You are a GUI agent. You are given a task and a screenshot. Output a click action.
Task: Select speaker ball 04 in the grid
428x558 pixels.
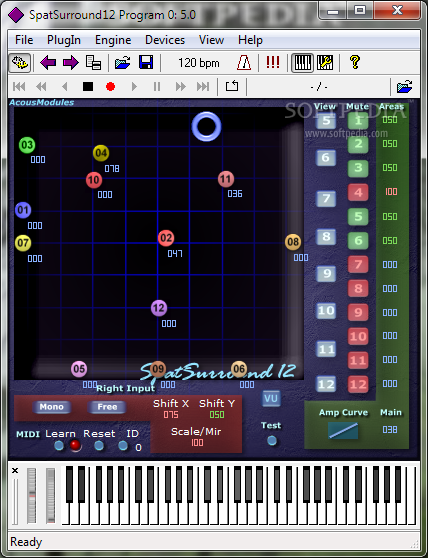click(x=101, y=153)
